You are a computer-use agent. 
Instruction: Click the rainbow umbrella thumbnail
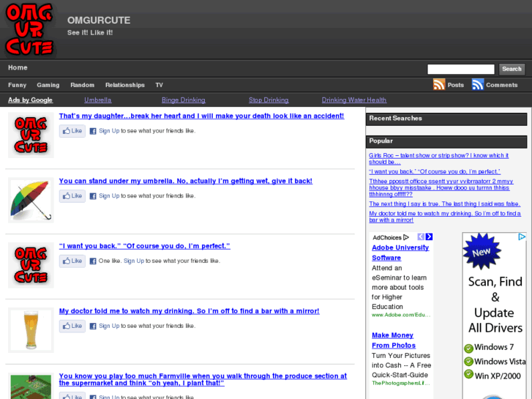coord(31,200)
